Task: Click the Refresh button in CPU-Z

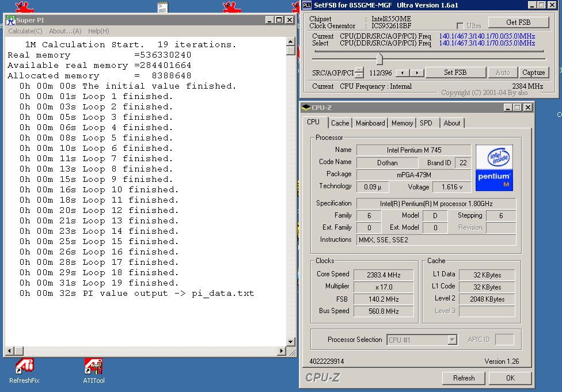Action: coord(464,378)
